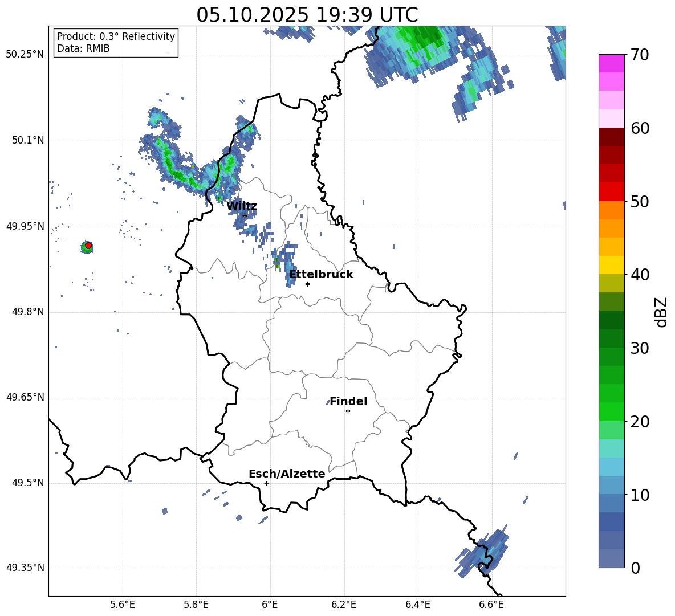This screenshot has width=675, height=616.
Task: Click the title '05.10.2025 19:39 UTC'
Action: click(x=307, y=15)
